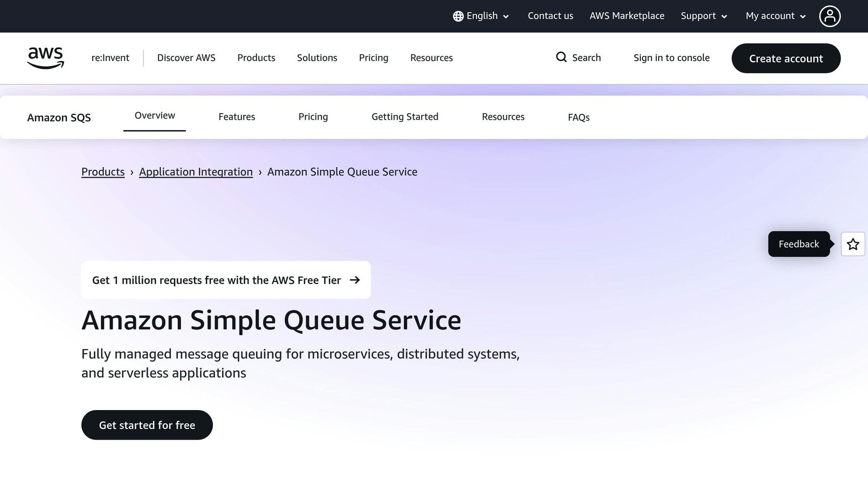The image size is (868, 488).
Task: Expand the Support dropdown
Action: click(x=704, y=16)
